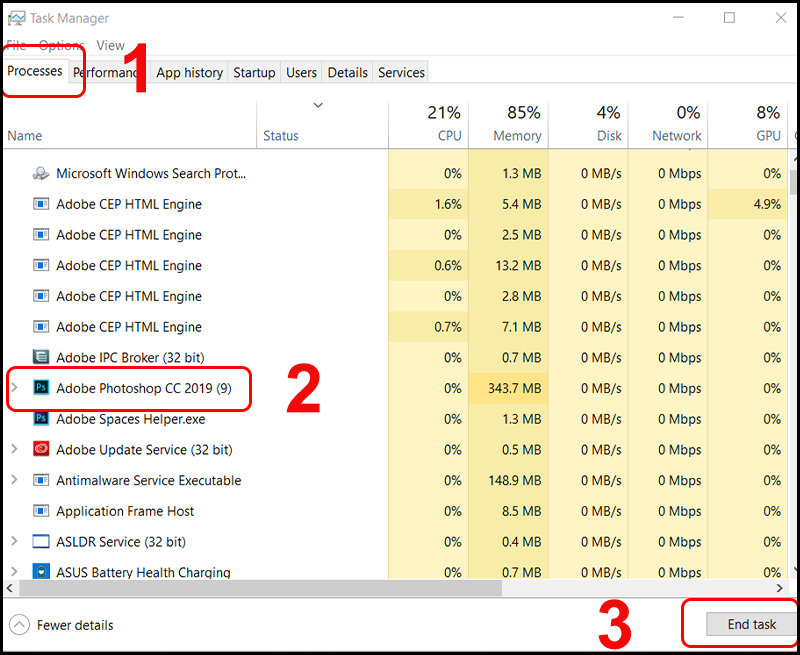Click the 148.9 MB memory value

click(x=514, y=481)
